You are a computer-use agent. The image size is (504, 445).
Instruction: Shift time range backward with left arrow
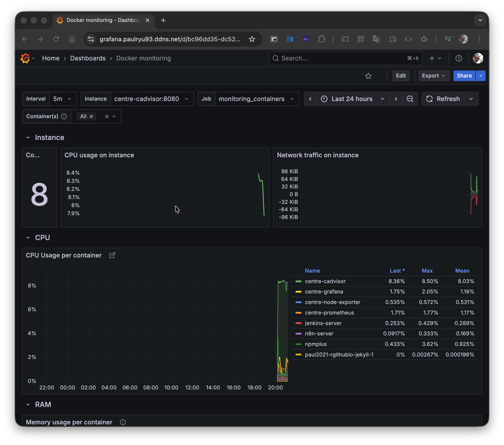[x=310, y=99]
